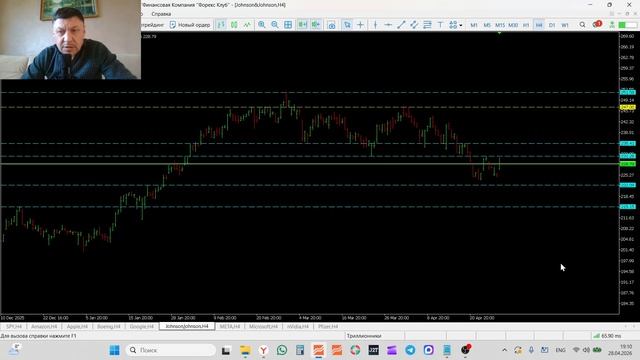Switch chart to bar chart type
640x360 pixels.
tap(221, 25)
